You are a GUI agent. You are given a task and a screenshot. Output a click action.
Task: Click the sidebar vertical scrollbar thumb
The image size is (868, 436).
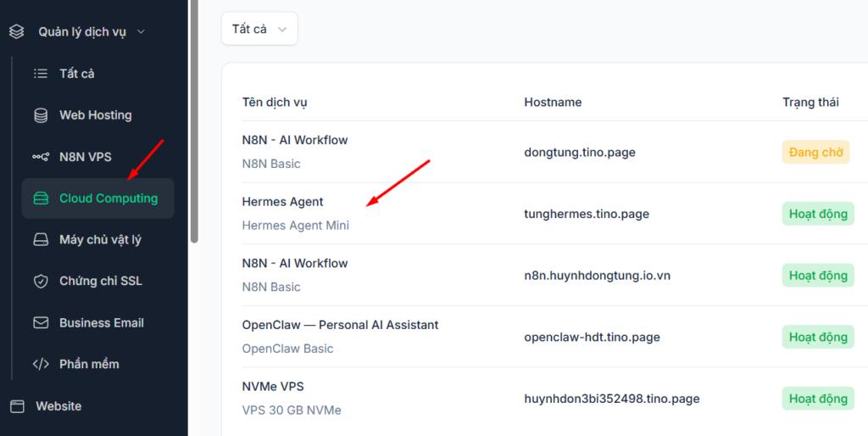coord(194,120)
